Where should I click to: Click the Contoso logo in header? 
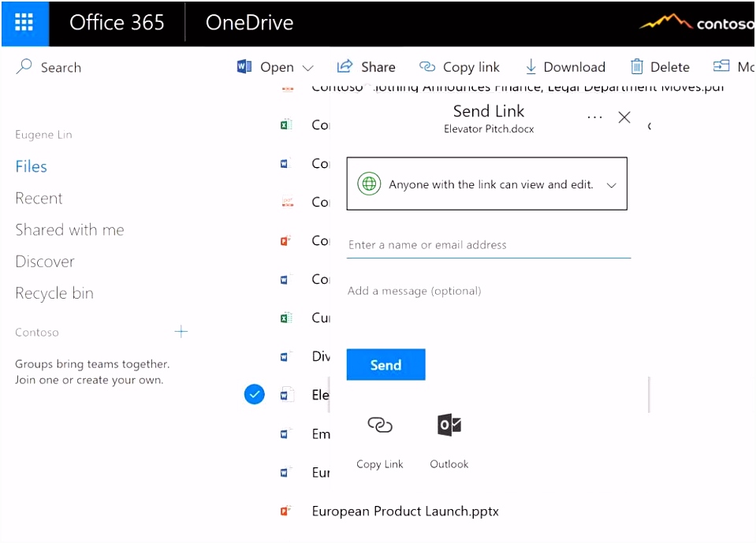pyautogui.click(x=697, y=22)
